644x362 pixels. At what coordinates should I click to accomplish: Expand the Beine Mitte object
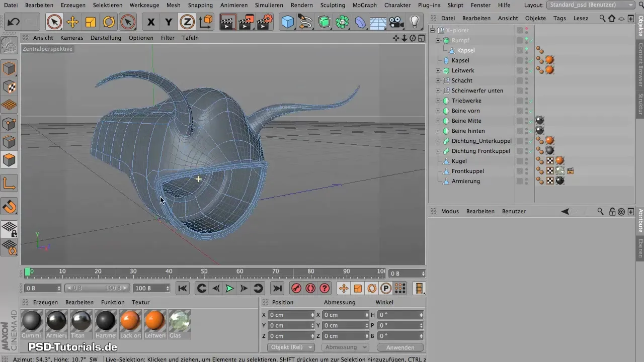tap(438, 121)
